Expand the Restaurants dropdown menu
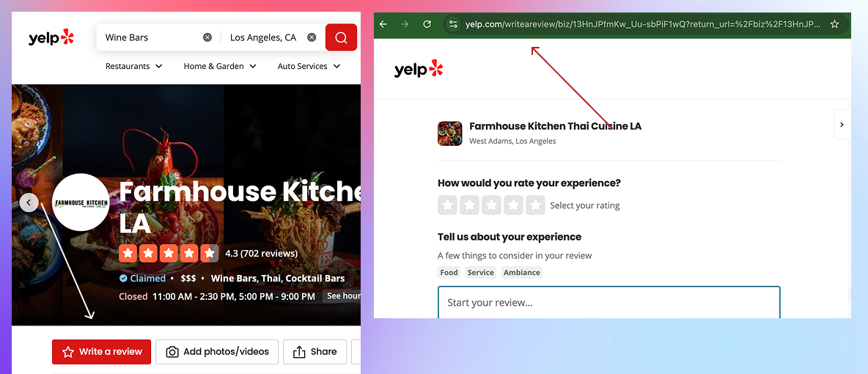This screenshot has height=374, width=868. pos(133,66)
